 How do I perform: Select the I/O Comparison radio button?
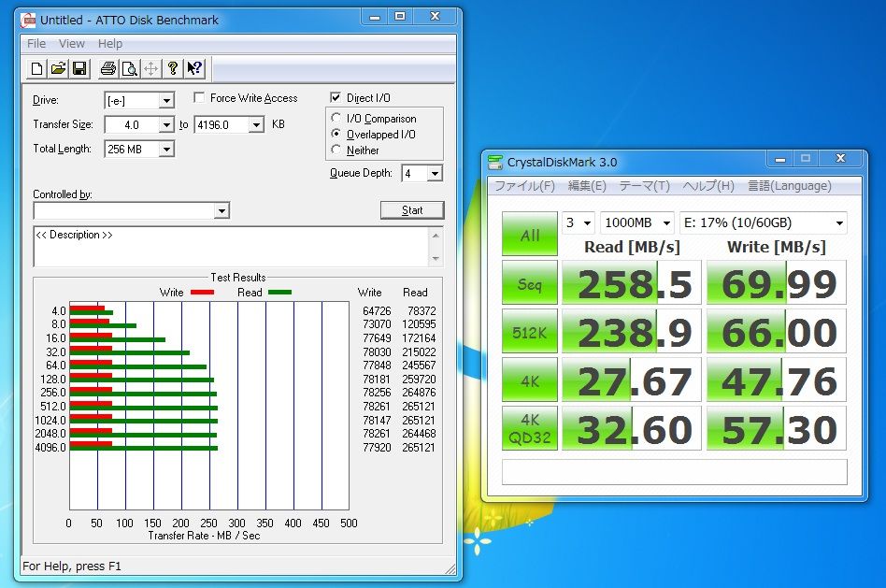click(336, 118)
